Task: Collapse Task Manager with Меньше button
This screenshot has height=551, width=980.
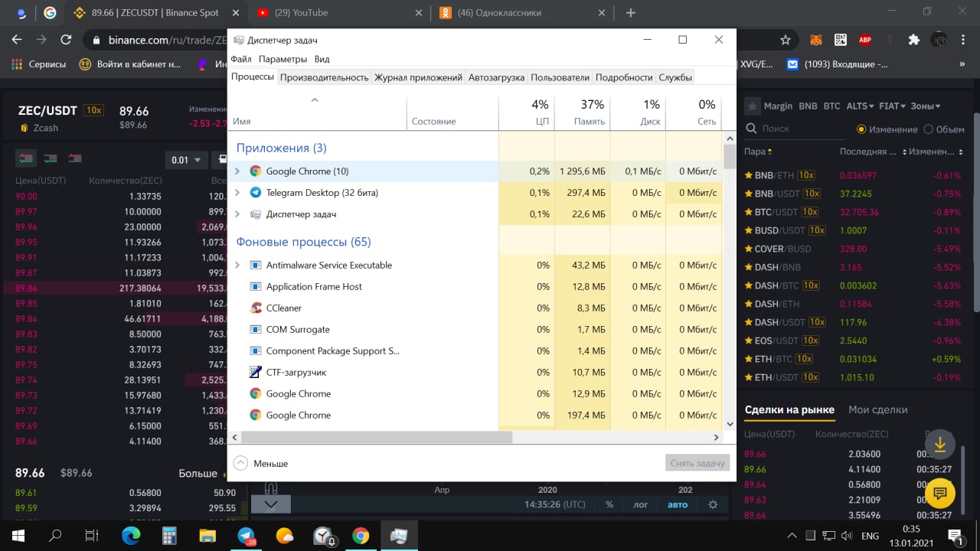Action: (260, 463)
